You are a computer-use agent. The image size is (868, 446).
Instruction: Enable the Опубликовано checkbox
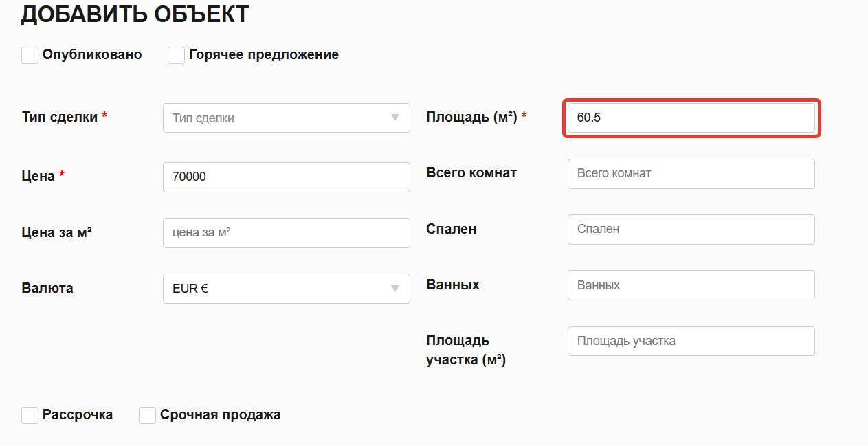(x=30, y=55)
